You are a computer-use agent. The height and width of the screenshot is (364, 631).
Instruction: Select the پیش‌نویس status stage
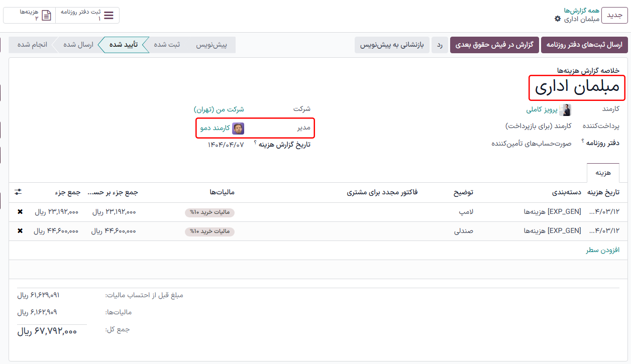click(x=211, y=45)
